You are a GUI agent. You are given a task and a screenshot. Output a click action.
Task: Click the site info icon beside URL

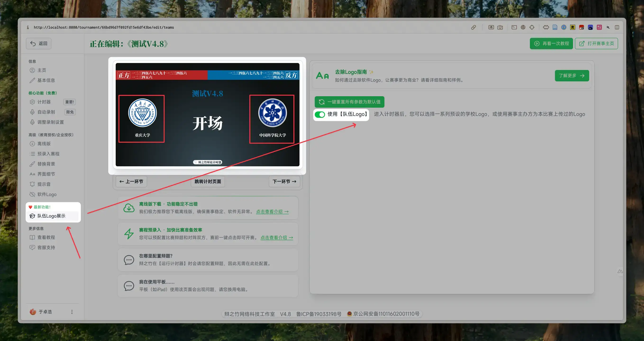[x=28, y=27]
